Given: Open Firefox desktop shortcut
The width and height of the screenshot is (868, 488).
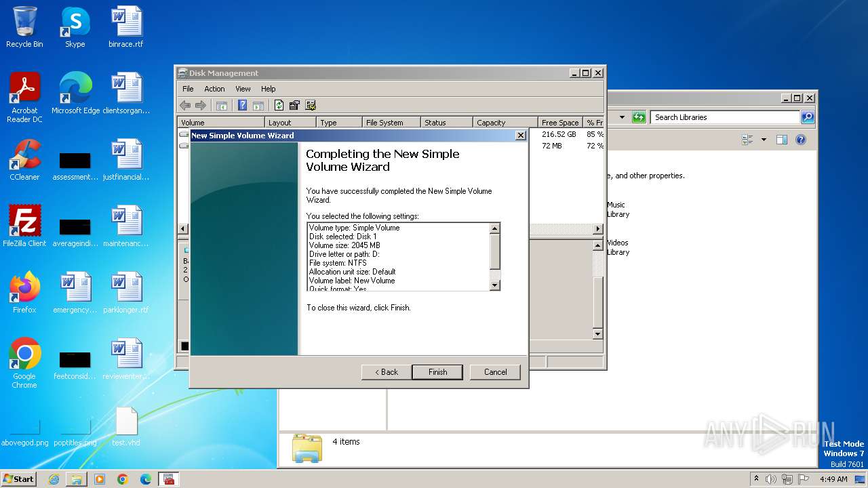Looking at the screenshot, I should tap(24, 293).
